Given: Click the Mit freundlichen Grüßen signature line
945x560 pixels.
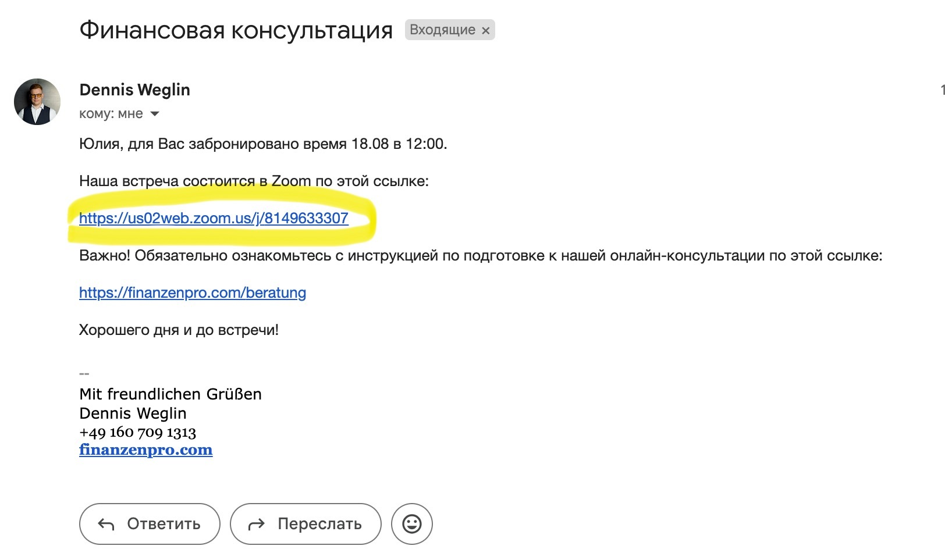Looking at the screenshot, I should tap(170, 394).
